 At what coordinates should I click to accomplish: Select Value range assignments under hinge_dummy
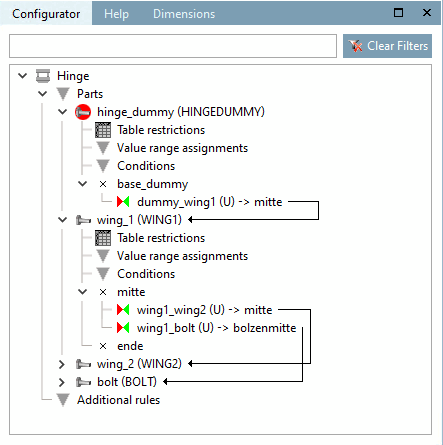[182, 148]
